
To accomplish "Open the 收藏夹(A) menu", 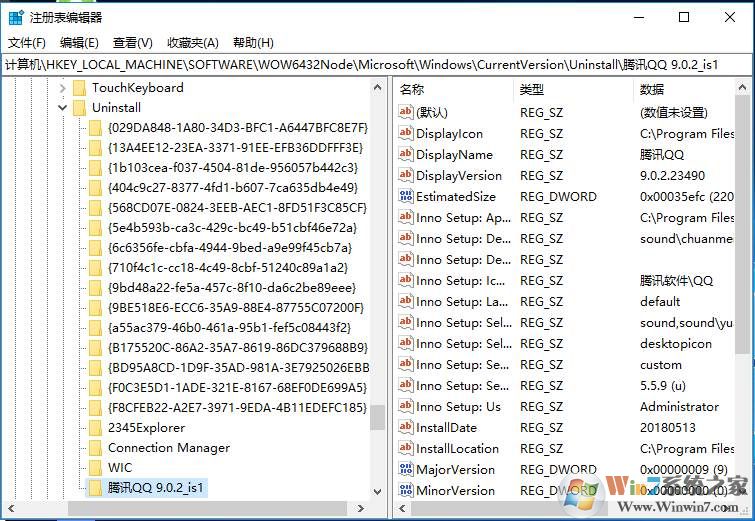I will [x=193, y=43].
